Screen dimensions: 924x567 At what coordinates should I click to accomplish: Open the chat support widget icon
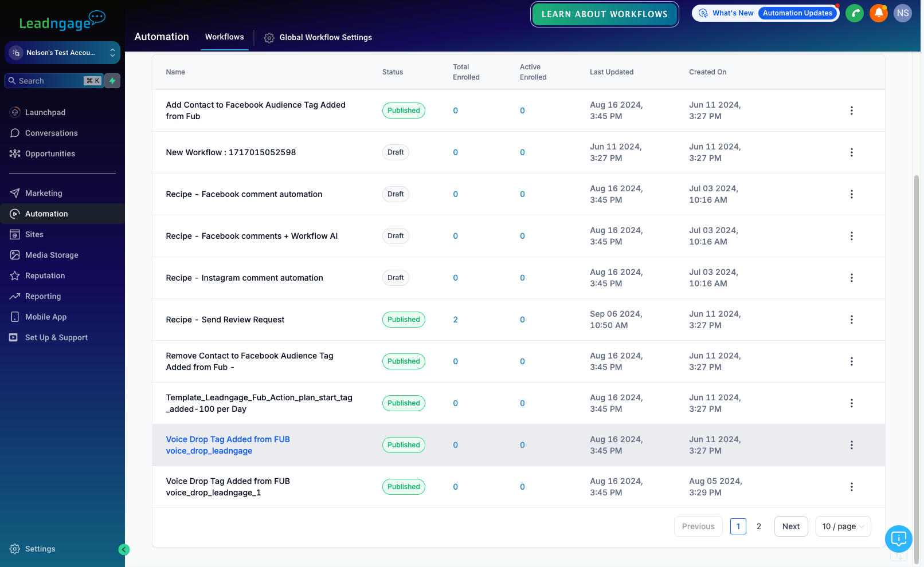(x=899, y=539)
